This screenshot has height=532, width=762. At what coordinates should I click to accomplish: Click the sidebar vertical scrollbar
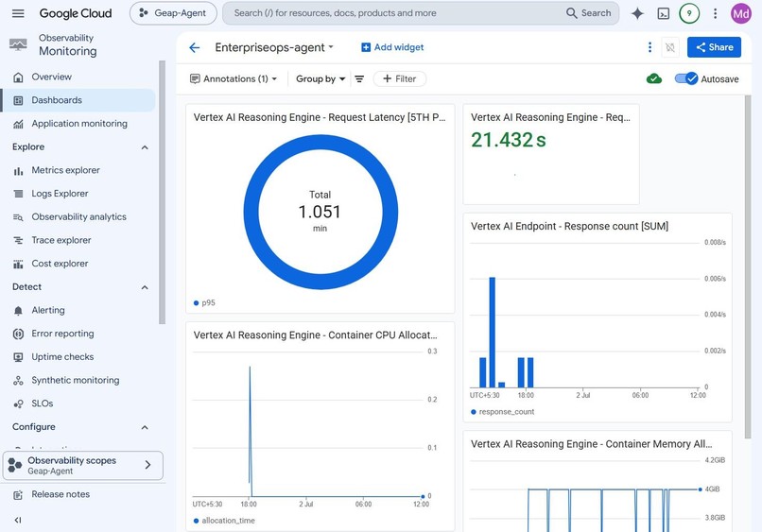click(163, 192)
